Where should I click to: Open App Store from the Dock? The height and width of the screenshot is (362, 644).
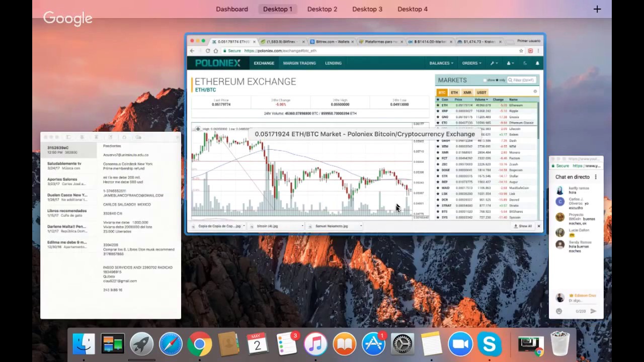tap(374, 344)
